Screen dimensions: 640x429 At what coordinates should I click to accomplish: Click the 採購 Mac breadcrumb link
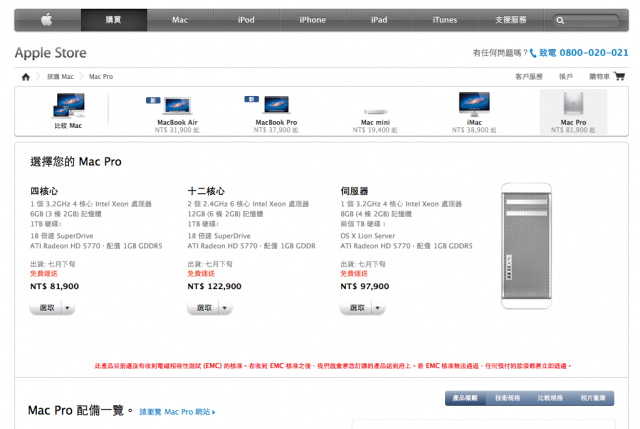[x=60, y=77]
